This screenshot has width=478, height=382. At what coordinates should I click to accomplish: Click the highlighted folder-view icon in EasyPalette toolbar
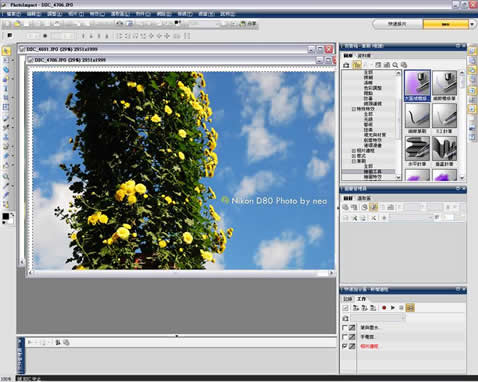(357, 65)
